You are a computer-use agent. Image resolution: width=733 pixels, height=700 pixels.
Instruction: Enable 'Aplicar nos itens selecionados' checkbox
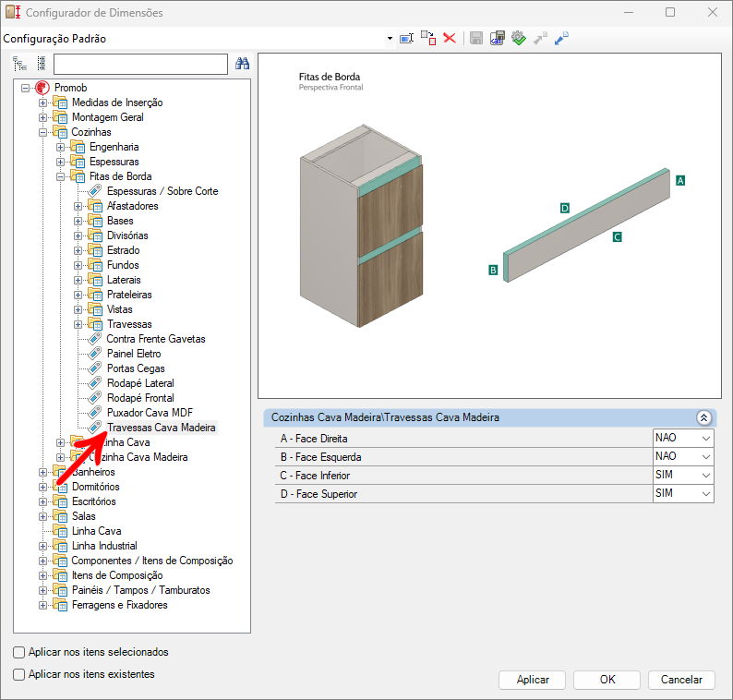click(x=19, y=652)
